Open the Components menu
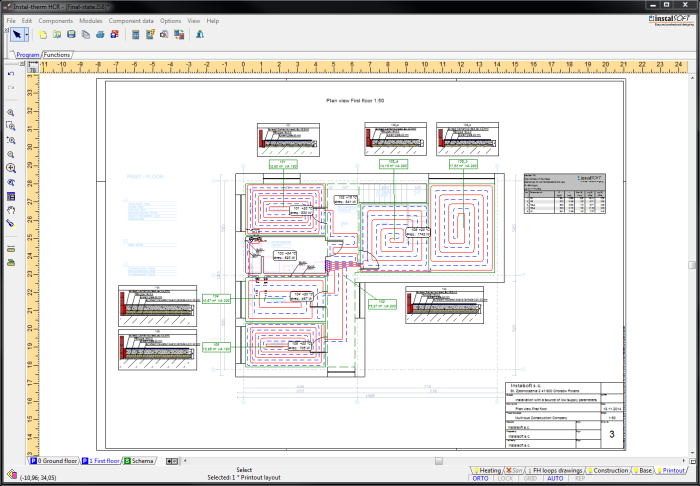Viewport: 700px width, 486px height. point(56,20)
